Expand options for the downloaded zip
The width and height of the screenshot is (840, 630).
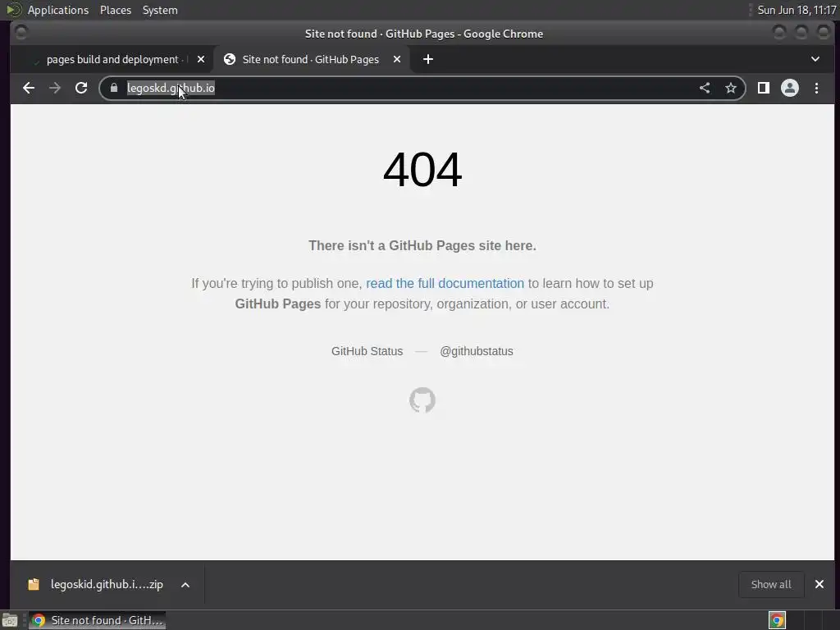tap(185, 585)
